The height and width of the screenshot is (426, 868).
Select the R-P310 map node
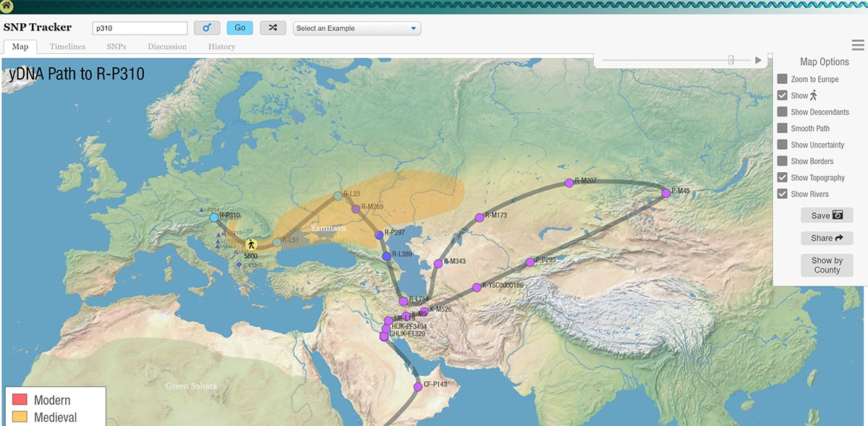pos(213,217)
